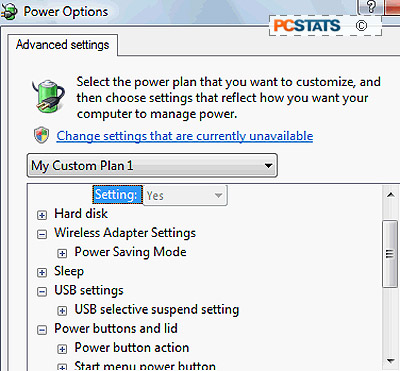Open the Setting Yes dropdown
This screenshot has height=371, width=400.
coord(185,195)
